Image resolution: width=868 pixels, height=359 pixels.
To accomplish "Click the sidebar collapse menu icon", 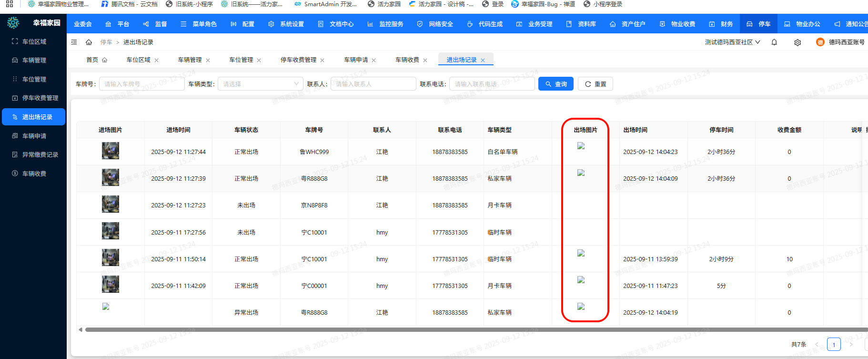I will click(74, 42).
